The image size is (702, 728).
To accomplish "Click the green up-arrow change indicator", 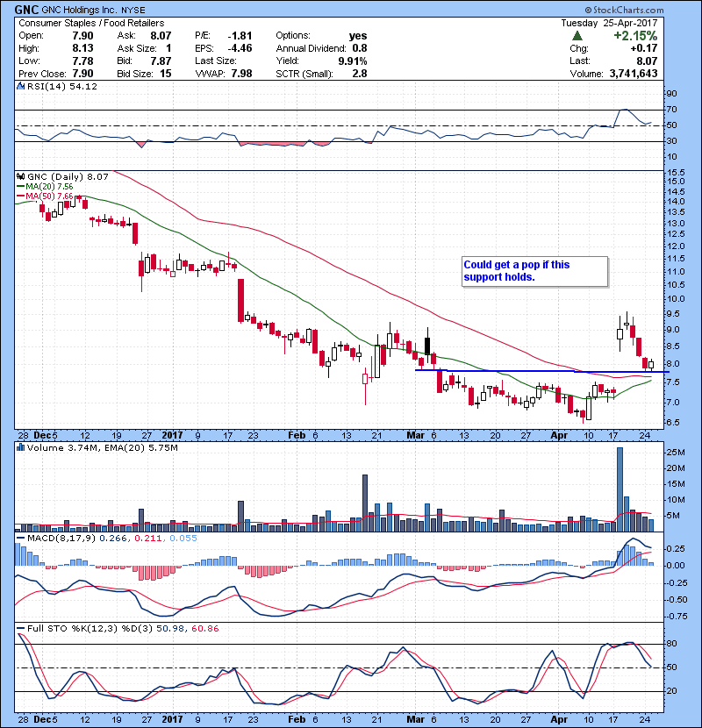I will pyautogui.click(x=577, y=36).
